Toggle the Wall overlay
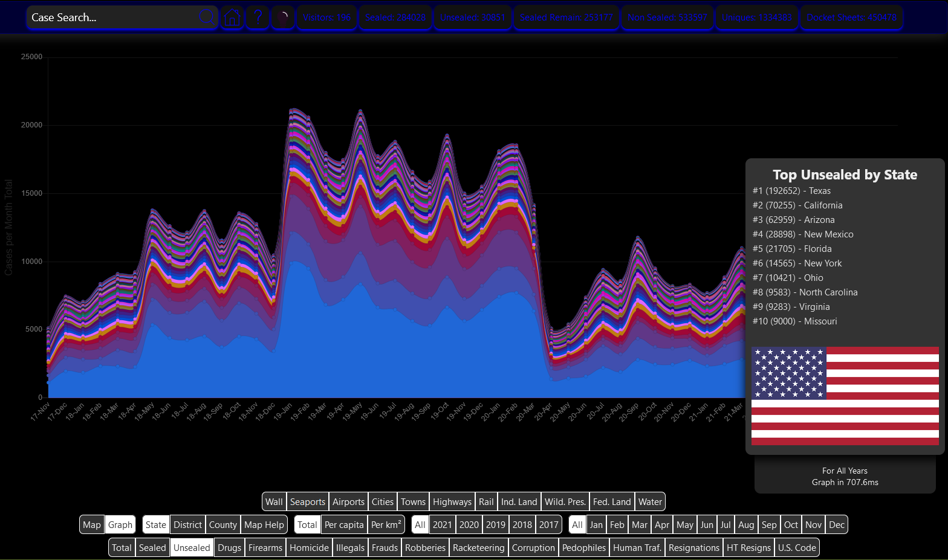 tap(274, 501)
